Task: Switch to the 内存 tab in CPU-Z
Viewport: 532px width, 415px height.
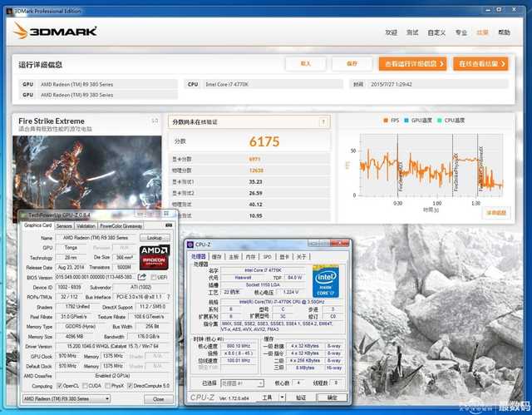Action: tap(250, 257)
